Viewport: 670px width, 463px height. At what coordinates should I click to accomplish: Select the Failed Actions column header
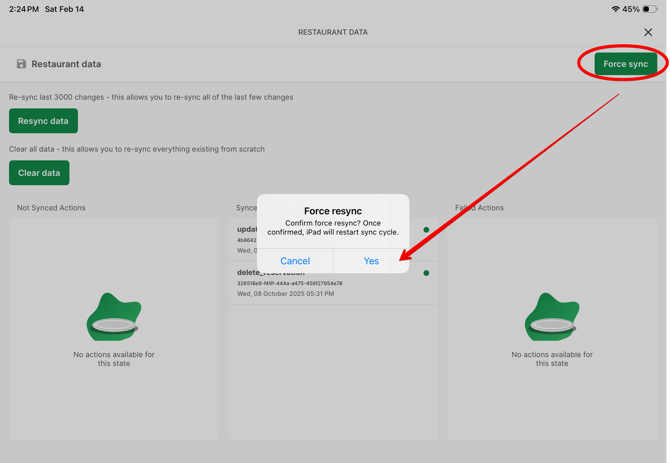tap(480, 208)
